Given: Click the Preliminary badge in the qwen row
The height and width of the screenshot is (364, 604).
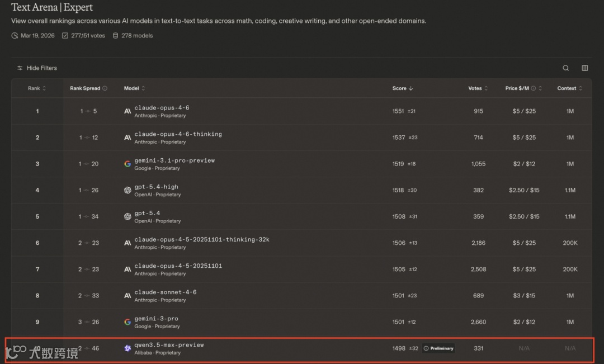Looking at the screenshot, I should pos(438,348).
